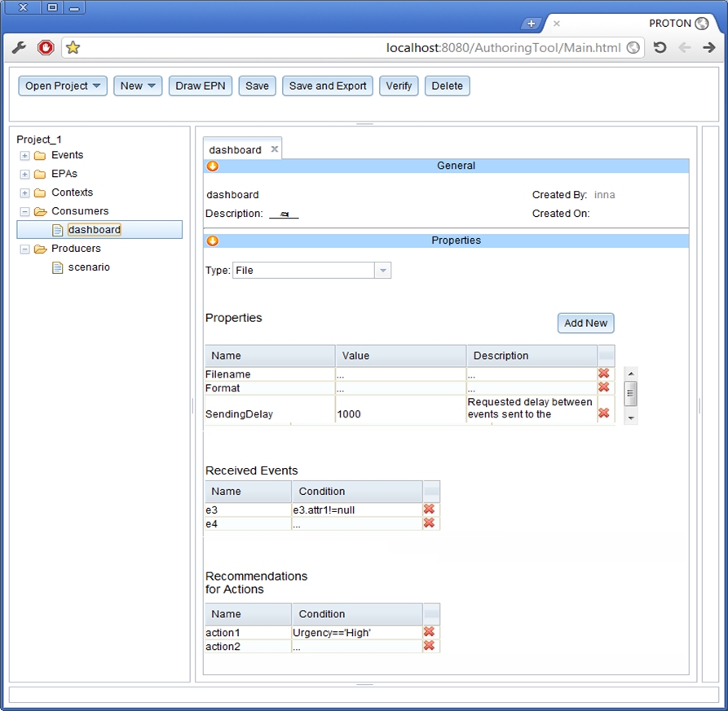Click the Type File input field
Image resolution: width=728 pixels, height=711 pixels.
303,270
